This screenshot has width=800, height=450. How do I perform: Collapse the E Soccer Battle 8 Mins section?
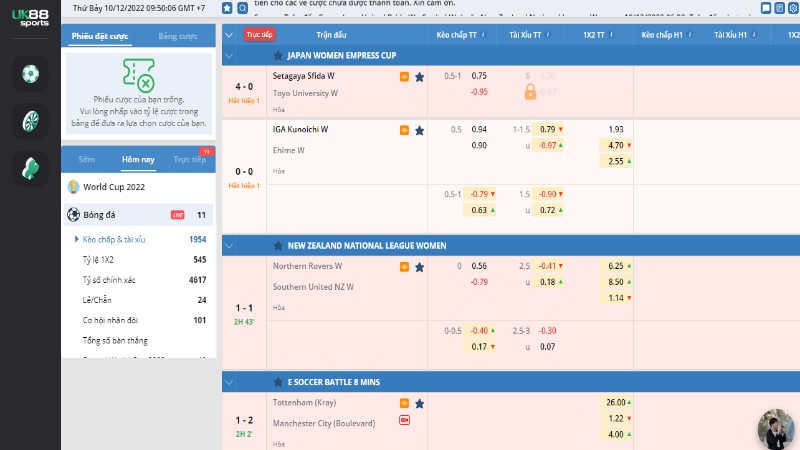tap(229, 382)
